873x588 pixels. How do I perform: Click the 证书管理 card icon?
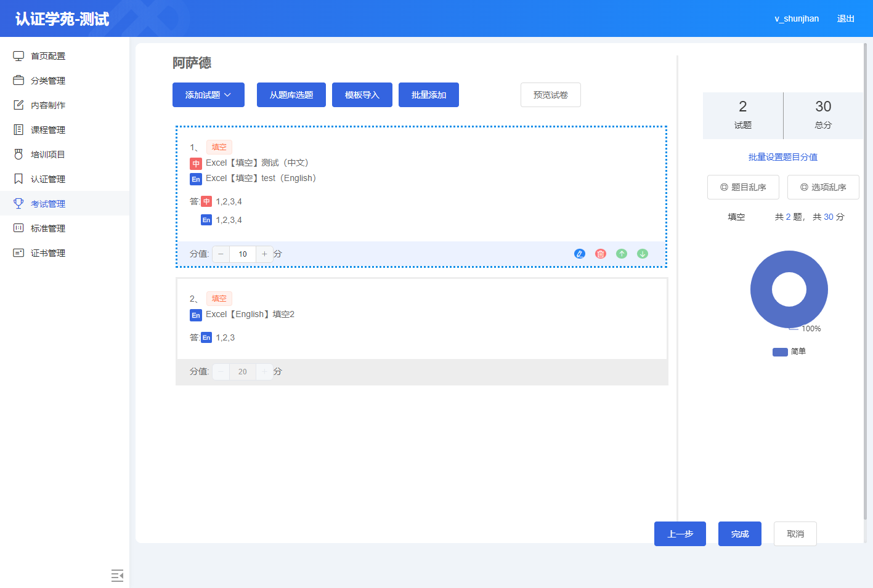18,253
